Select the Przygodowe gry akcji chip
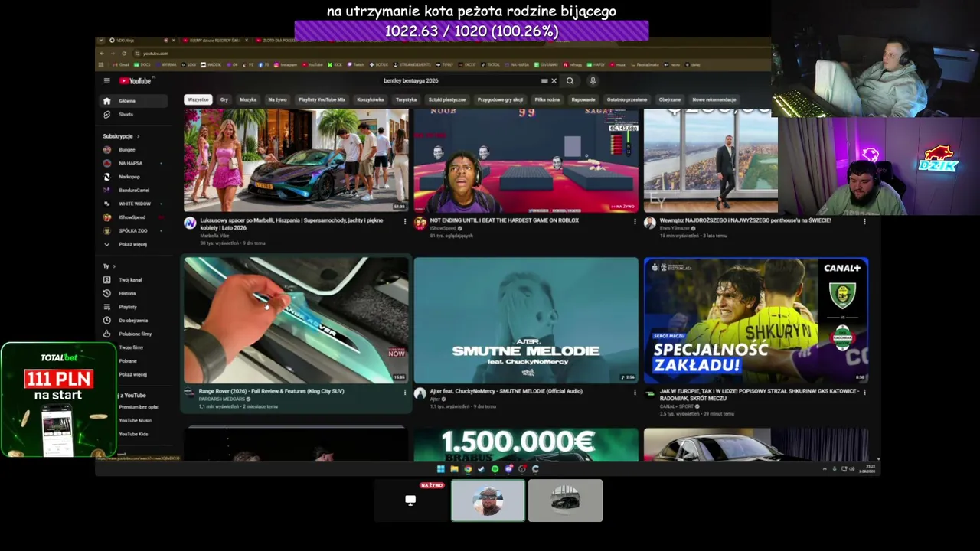This screenshot has height=551, width=980. 500,99
